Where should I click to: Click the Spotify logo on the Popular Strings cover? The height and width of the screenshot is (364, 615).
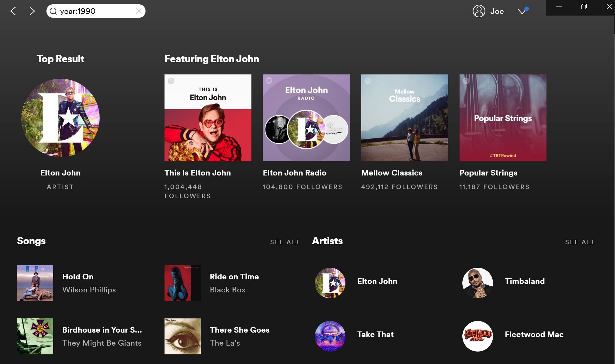(466, 81)
